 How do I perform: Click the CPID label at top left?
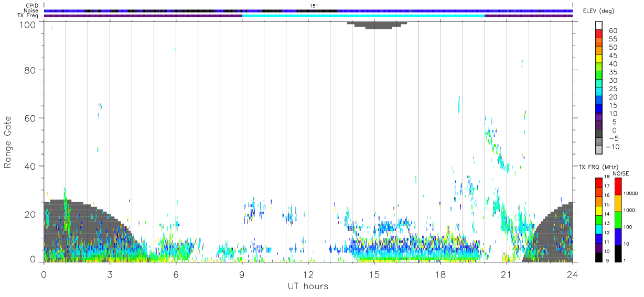(x=33, y=6)
